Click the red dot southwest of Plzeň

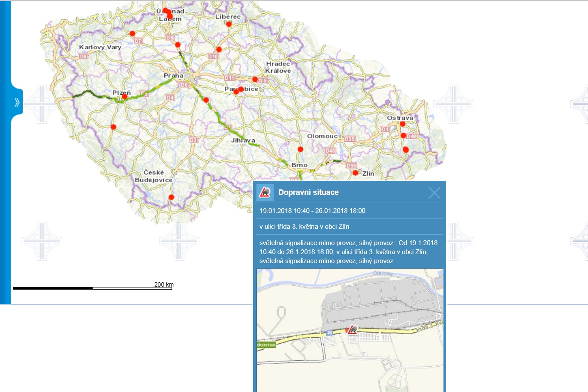click(x=113, y=127)
